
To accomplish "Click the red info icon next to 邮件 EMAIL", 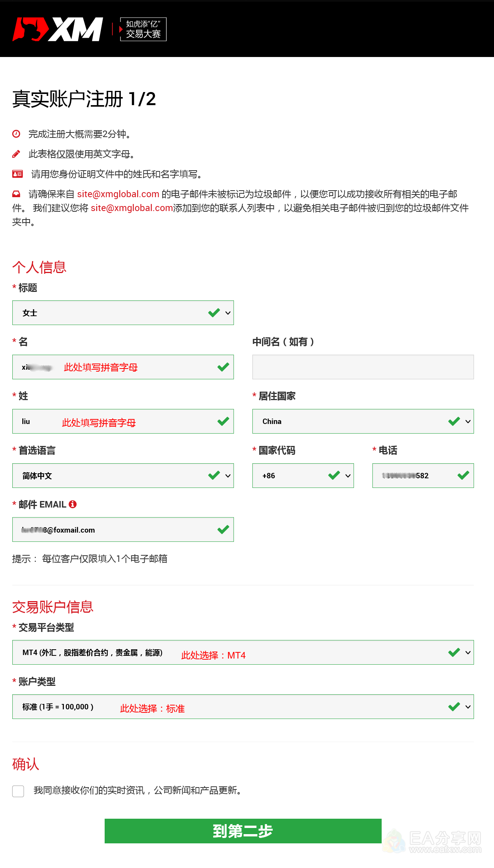I will (73, 504).
